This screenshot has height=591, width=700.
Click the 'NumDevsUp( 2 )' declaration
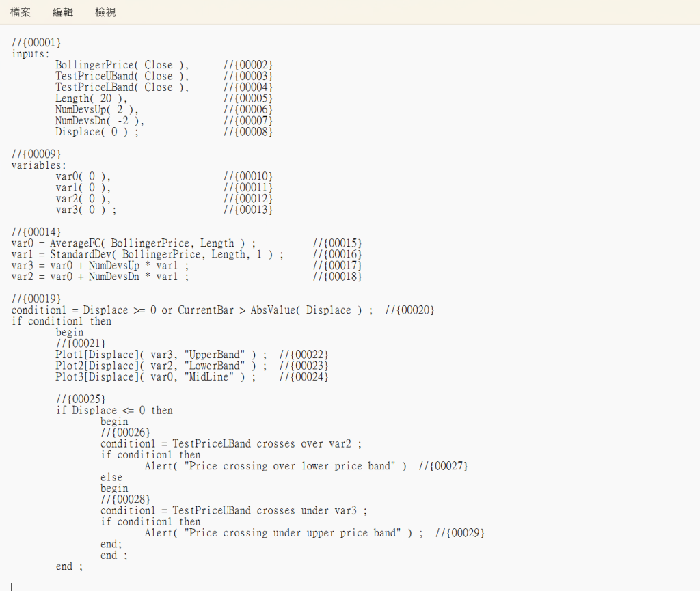pyautogui.click(x=97, y=109)
